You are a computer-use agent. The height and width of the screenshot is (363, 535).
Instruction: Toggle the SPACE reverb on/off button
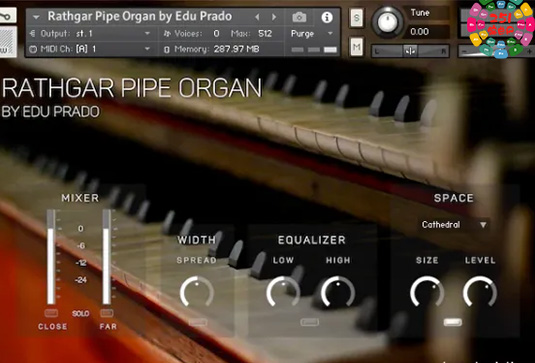click(x=453, y=322)
